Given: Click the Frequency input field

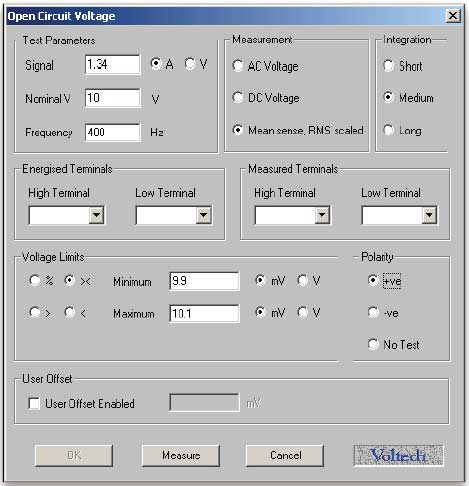Looking at the screenshot, I should click(x=113, y=132).
